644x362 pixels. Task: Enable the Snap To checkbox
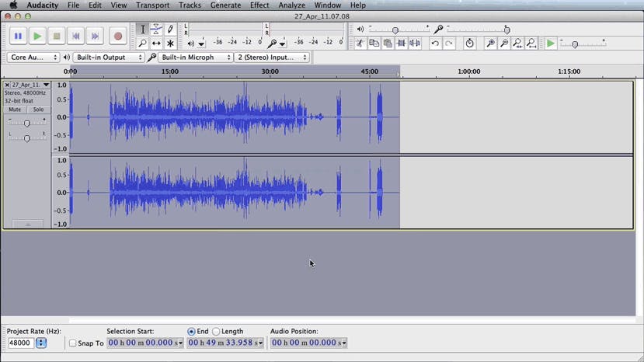(x=72, y=343)
